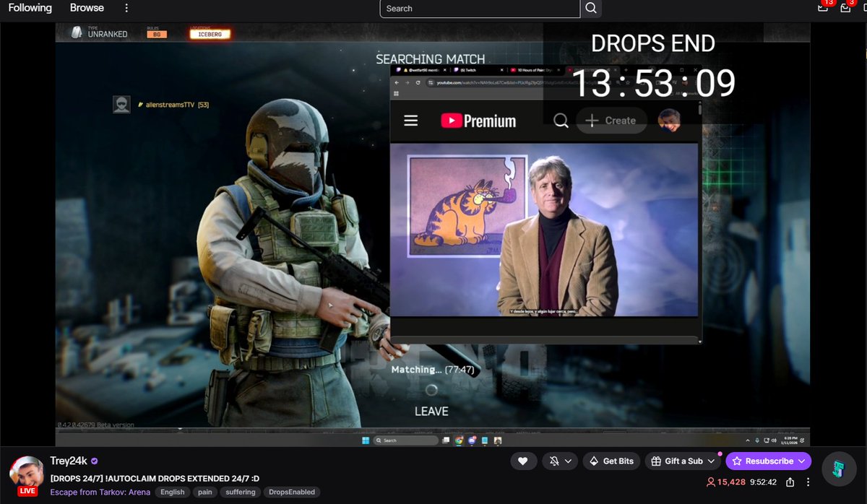The width and height of the screenshot is (867, 504).
Task: Click the viewer count 15,428
Action: pos(726,482)
